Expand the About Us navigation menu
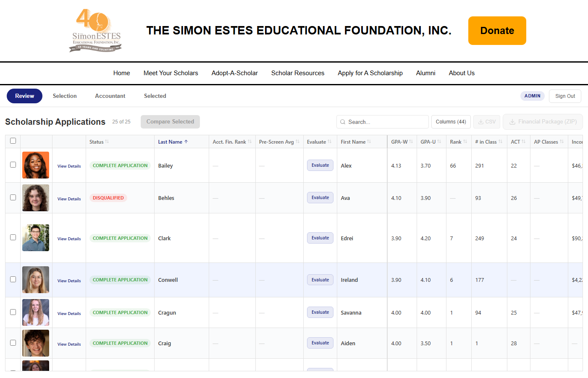Screen dimensions: 588x378 pos(461,73)
